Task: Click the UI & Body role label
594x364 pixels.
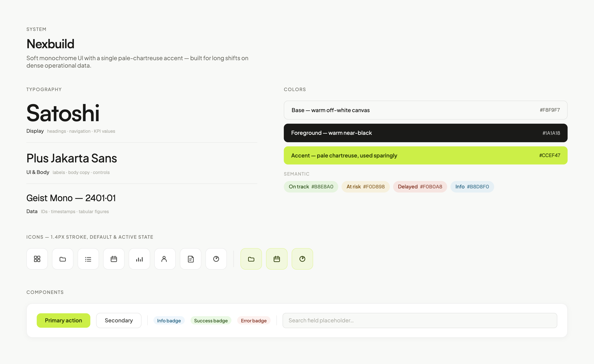Action: [x=38, y=172]
